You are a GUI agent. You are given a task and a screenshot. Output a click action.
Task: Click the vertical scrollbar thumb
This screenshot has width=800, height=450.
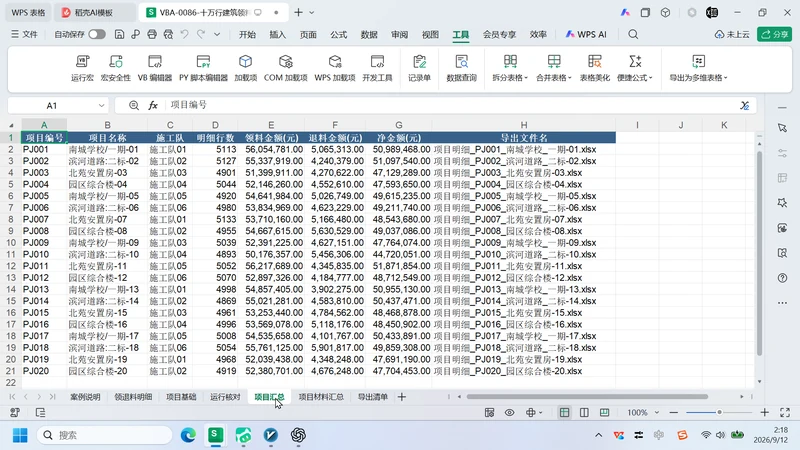(759, 254)
